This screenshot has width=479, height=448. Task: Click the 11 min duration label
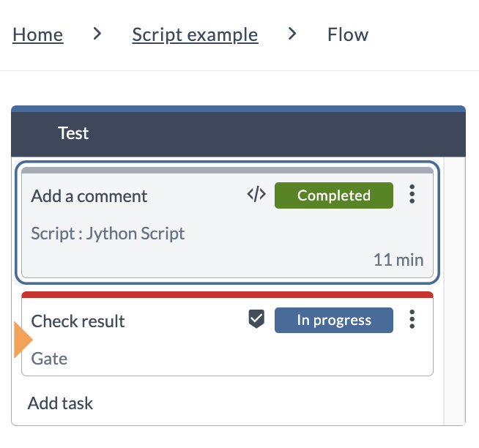coord(398,259)
